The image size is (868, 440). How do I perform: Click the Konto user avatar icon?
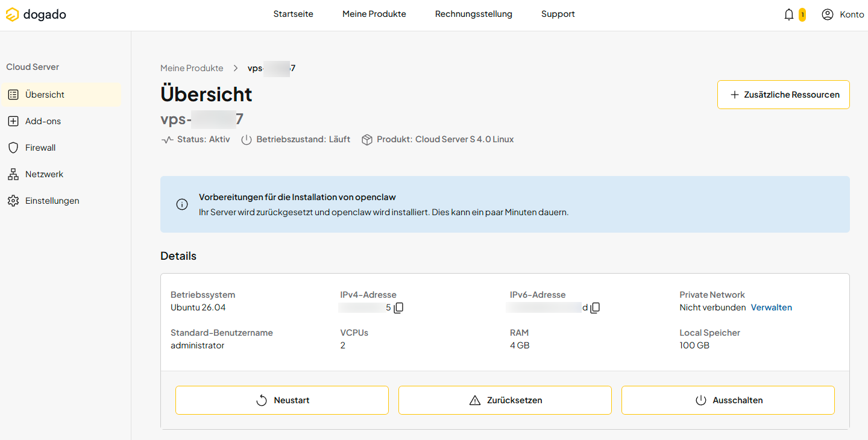pyautogui.click(x=828, y=14)
